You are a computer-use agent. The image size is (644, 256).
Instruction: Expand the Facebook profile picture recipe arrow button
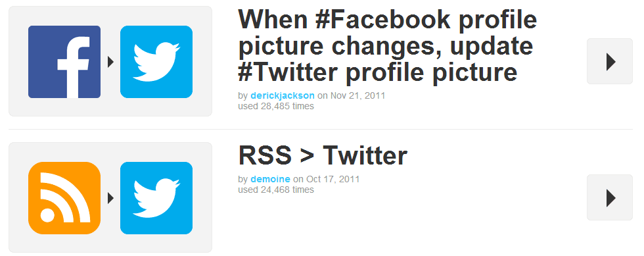pos(610,61)
